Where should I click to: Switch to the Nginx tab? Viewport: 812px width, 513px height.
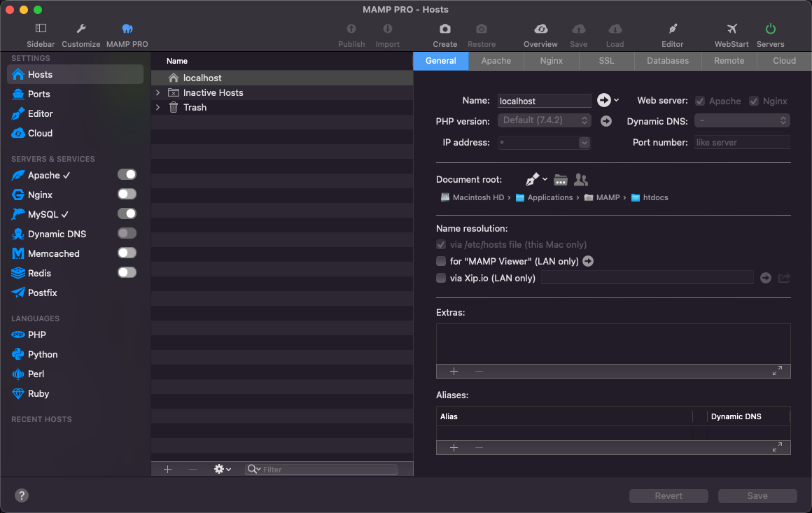551,61
